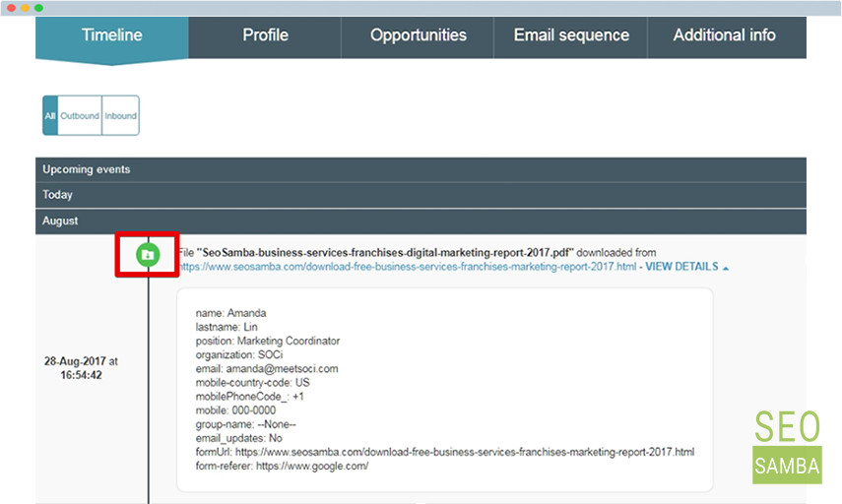Select the All filter
This screenshot has height=504, width=842.
pyautogui.click(x=50, y=115)
